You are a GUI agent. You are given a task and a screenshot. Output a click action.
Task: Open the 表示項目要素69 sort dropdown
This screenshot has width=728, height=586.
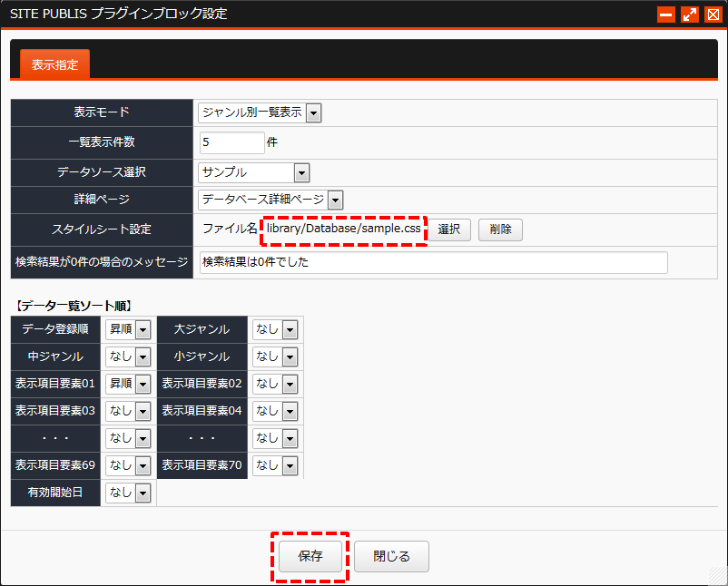click(128, 465)
